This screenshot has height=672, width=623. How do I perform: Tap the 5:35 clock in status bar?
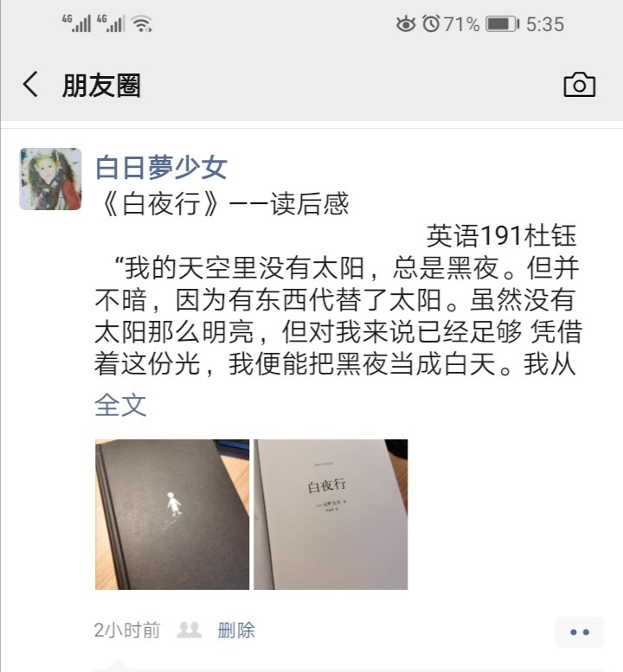pos(545,24)
